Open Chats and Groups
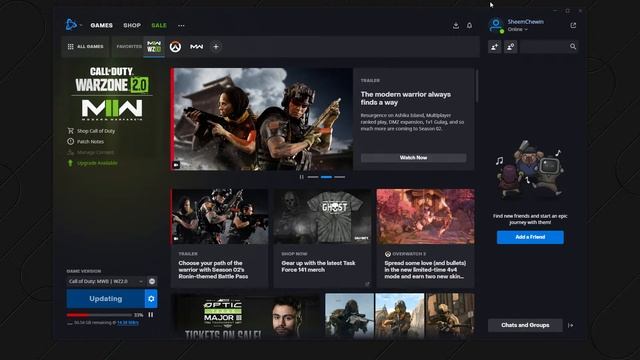The width and height of the screenshot is (640, 360). [525, 325]
